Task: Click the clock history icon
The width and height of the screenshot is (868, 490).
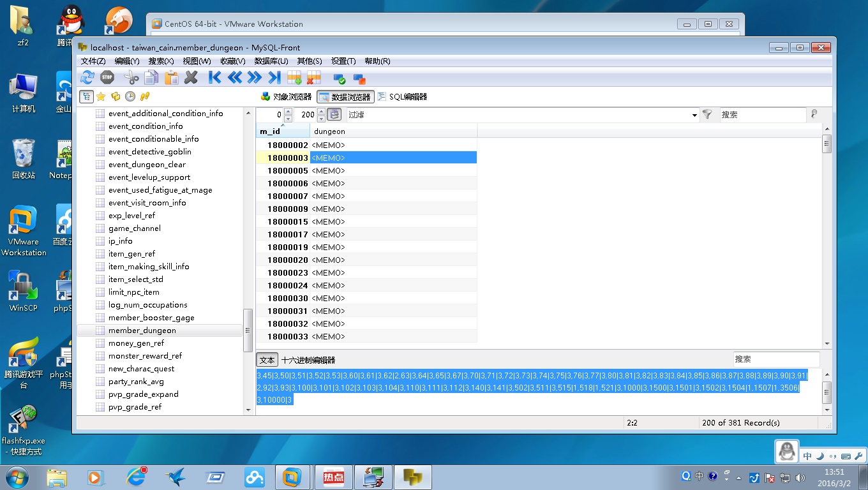Action: [x=130, y=96]
